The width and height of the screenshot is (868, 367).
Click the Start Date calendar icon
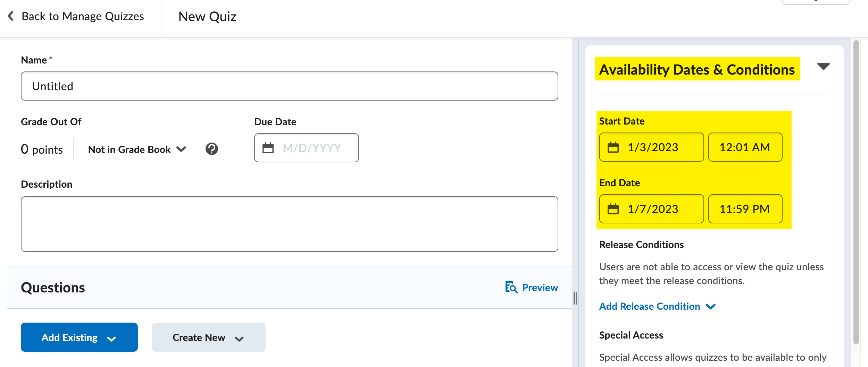(x=613, y=147)
